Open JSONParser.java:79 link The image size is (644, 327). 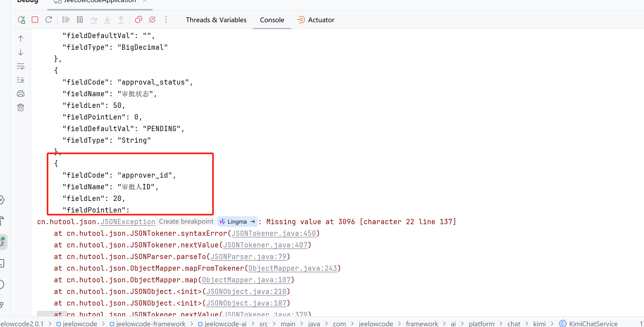pyautogui.click(x=248, y=257)
